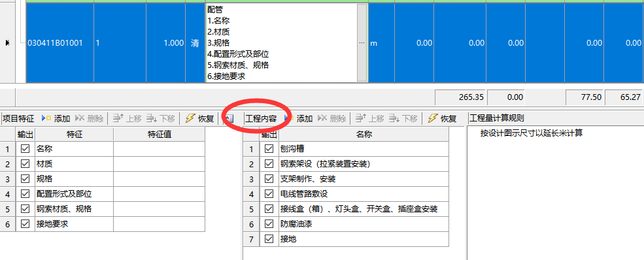
Task: Click the 钢索架设 (拉紧装置安装) row name
Action: [326, 164]
